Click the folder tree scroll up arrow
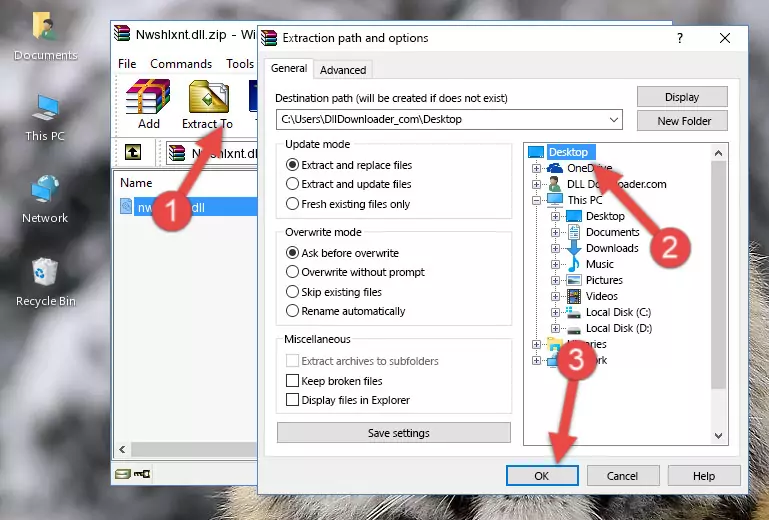Viewport: 769px width, 520px height. [x=718, y=153]
